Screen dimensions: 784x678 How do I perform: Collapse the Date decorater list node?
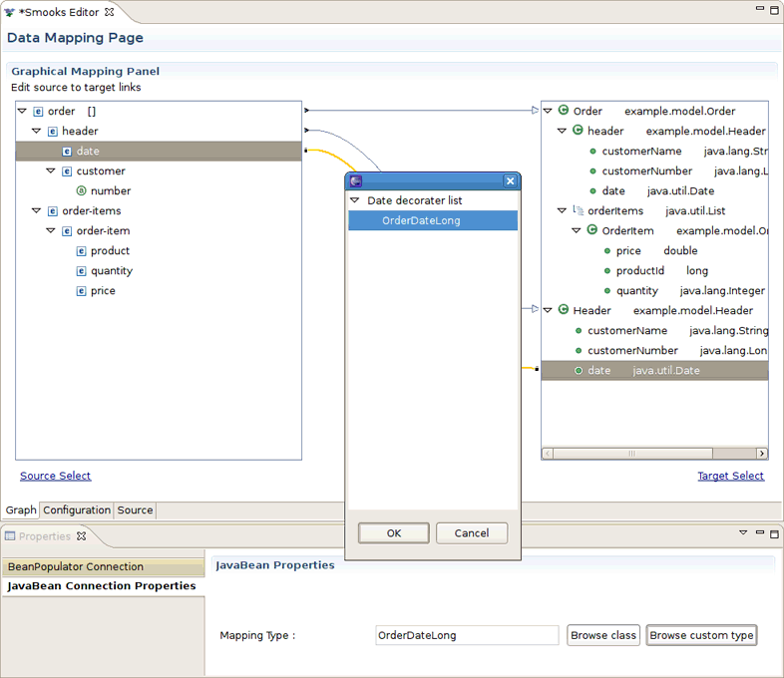coord(355,200)
